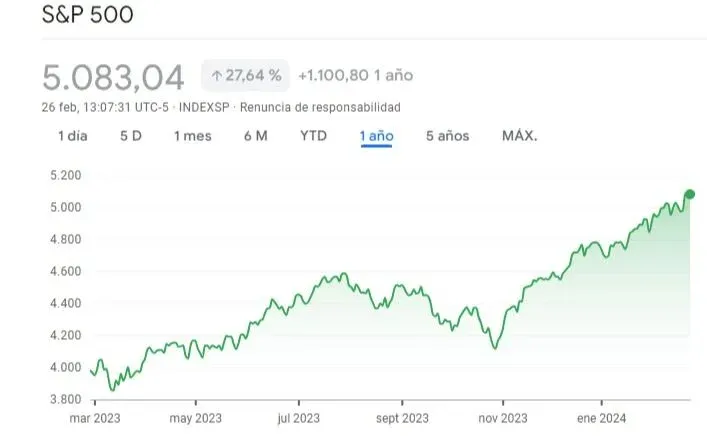Click the green endpoint dot on chart

point(690,194)
